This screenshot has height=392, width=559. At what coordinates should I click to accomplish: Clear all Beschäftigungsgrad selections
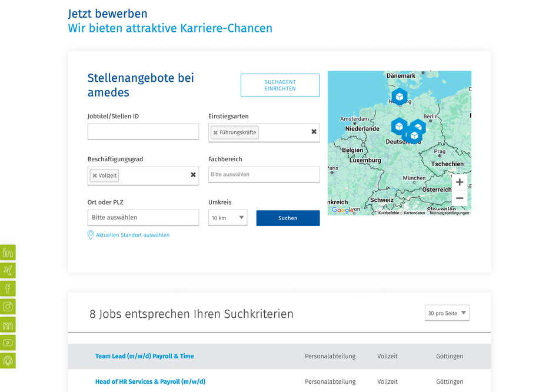click(193, 175)
